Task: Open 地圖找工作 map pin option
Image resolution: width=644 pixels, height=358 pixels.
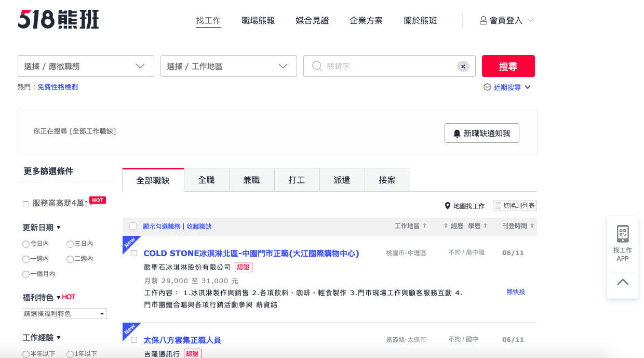Action: coord(464,206)
